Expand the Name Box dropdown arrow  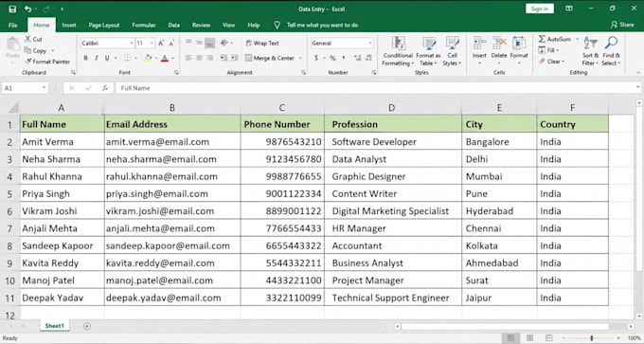(x=44, y=88)
